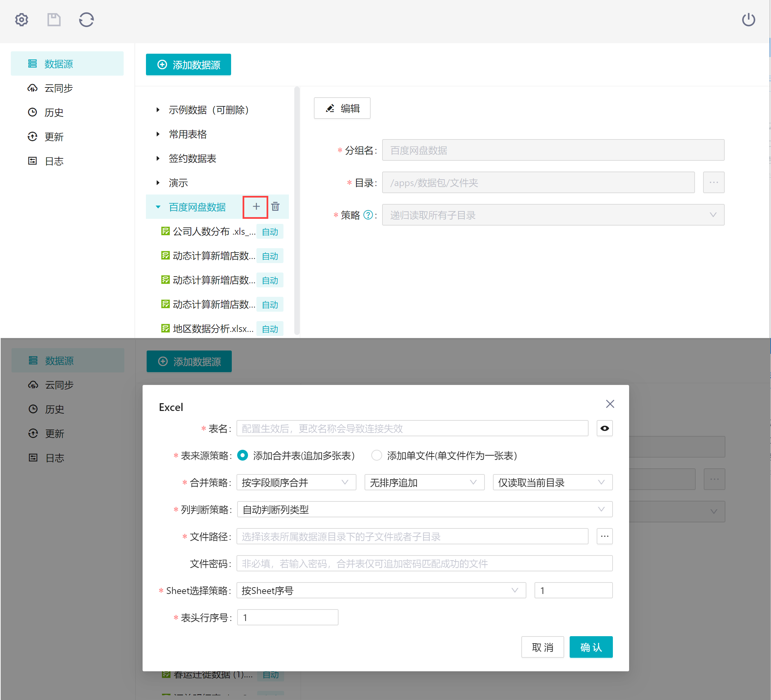Viewport: 771px width, 700px height.
Task: Click the 表名 input field
Action: pyautogui.click(x=412, y=428)
